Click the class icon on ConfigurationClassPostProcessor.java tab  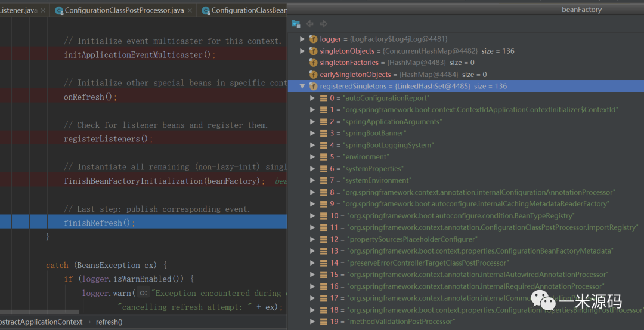pos(58,11)
